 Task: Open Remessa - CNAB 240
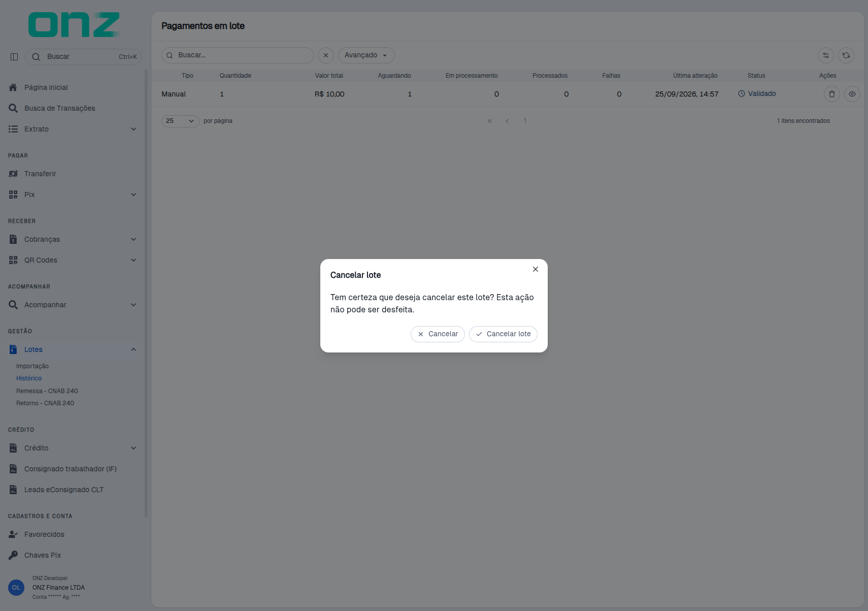point(47,391)
